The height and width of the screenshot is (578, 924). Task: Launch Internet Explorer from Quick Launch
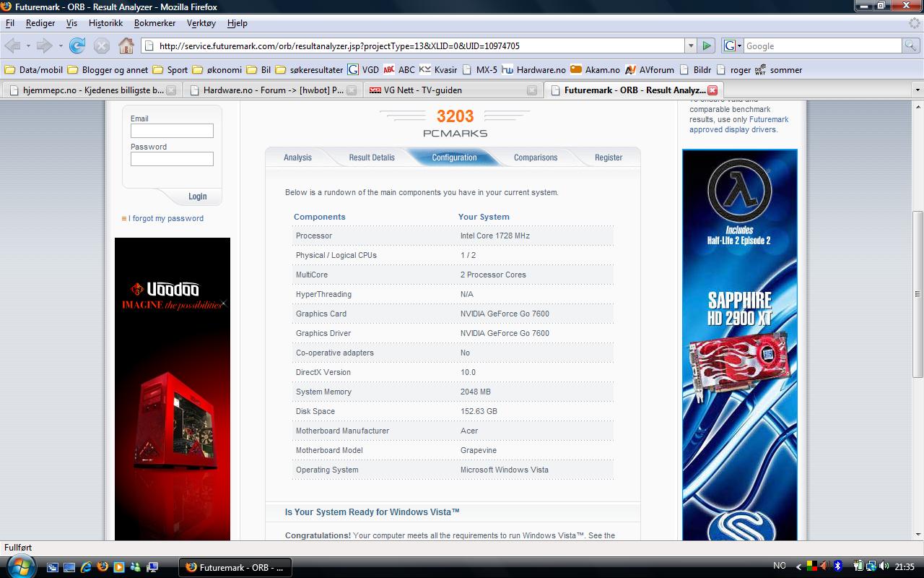click(x=86, y=567)
